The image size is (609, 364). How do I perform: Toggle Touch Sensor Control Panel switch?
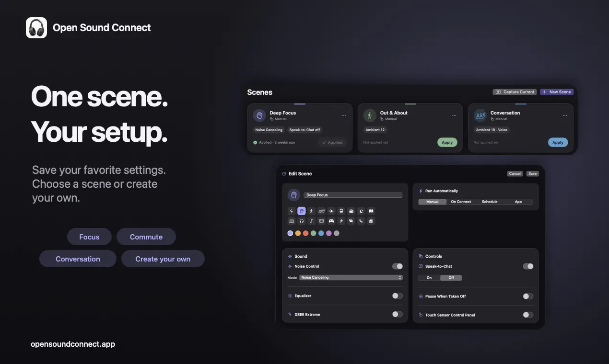click(x=528, y=315)
